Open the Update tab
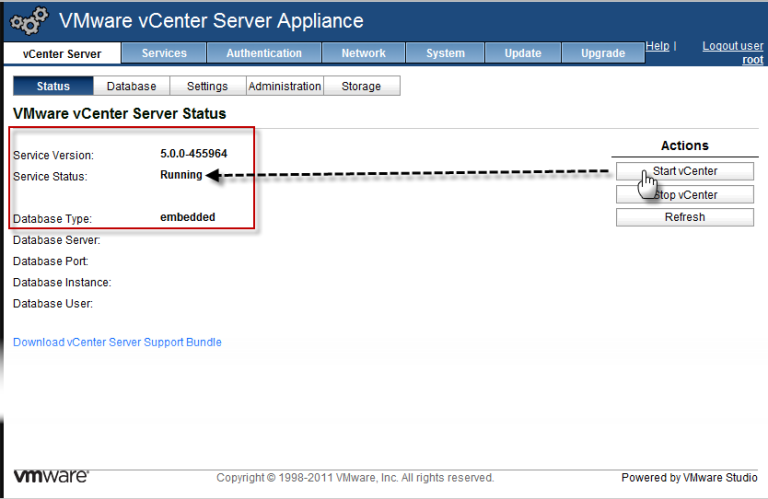This screenshot has width=768, height=499. pyautogui.click(x=523, y=53)
